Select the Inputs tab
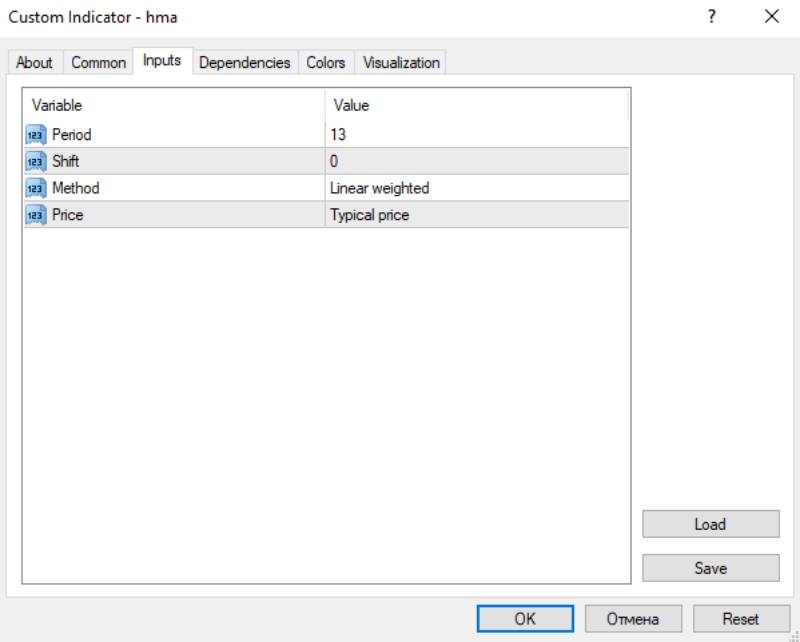Screen dimensions: 800x642 [162, 61]
